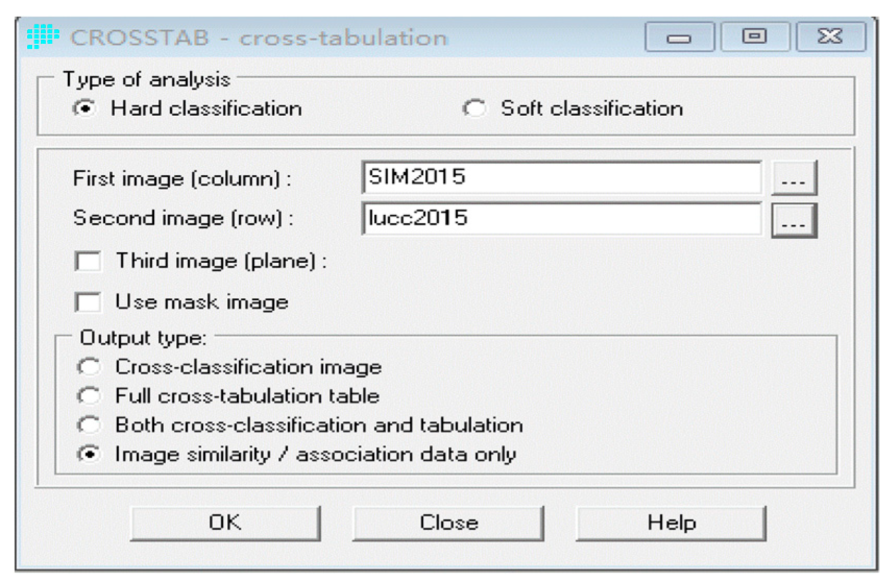Click the Second image field containing lucc2015
This screenshot has height=588, width=895.
561,218
